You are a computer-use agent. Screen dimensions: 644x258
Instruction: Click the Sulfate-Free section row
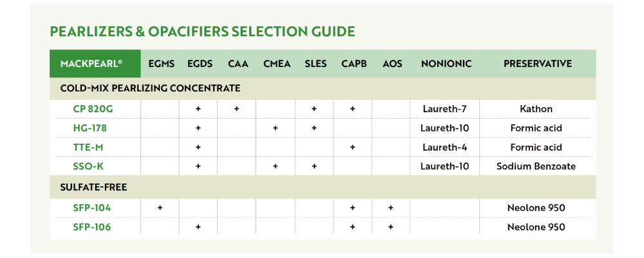tap(323, 188)
